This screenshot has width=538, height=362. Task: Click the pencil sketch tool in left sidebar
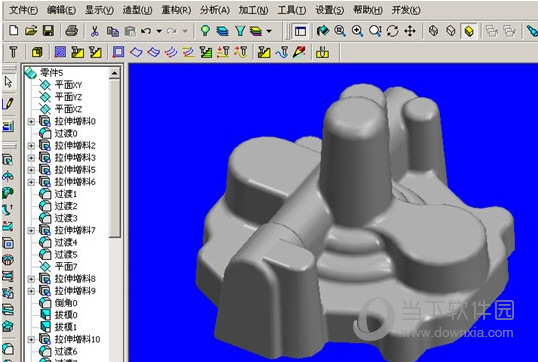click(x=8, y=103)
